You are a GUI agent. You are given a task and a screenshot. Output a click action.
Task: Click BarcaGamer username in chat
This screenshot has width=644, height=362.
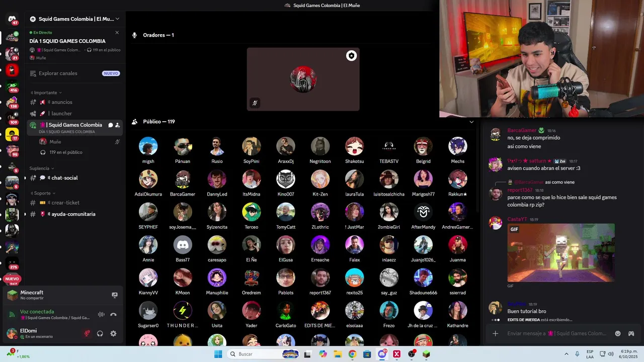click(522, 131)
